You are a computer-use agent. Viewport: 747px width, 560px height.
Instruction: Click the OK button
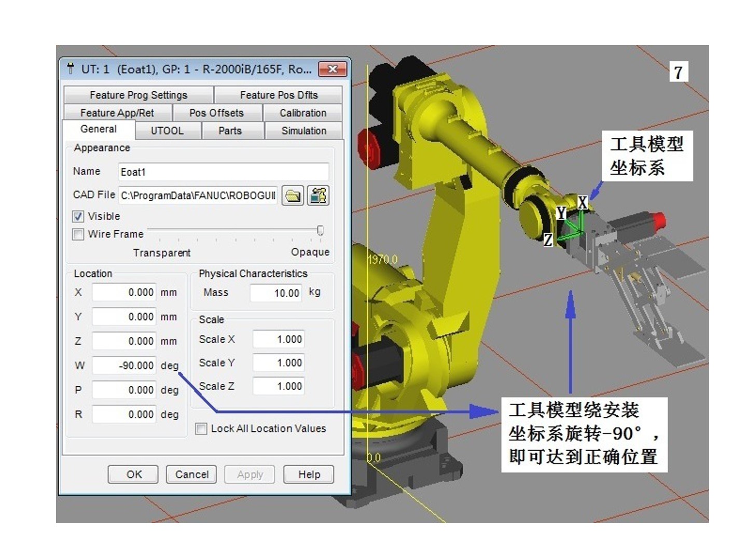pos(133,474)
